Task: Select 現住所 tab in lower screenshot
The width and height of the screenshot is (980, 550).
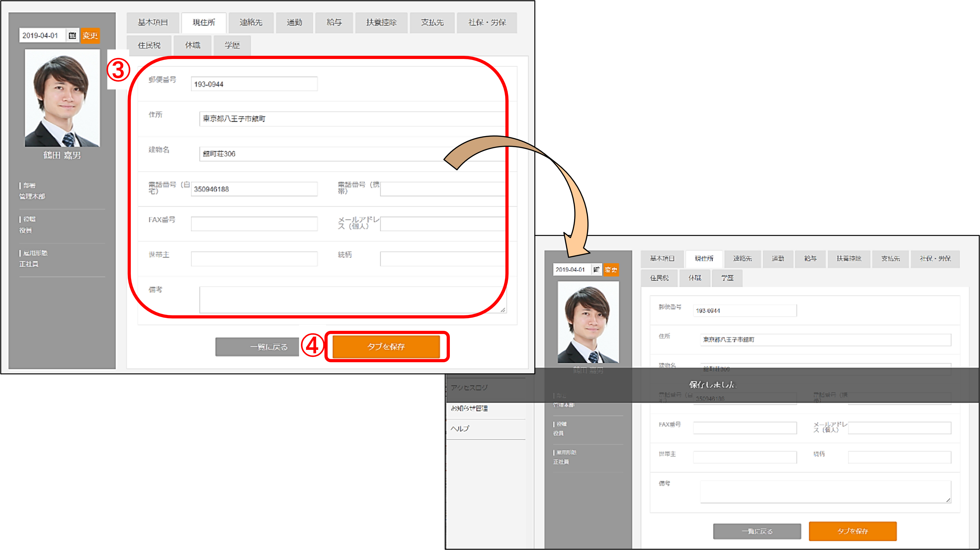Action: (x=704, y=259)
